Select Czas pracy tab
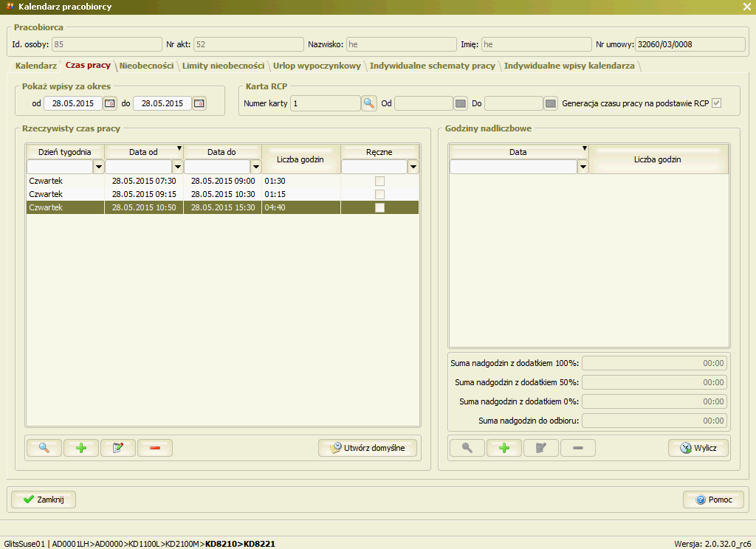This screenshot has width=756, height=549. [88, 65]
